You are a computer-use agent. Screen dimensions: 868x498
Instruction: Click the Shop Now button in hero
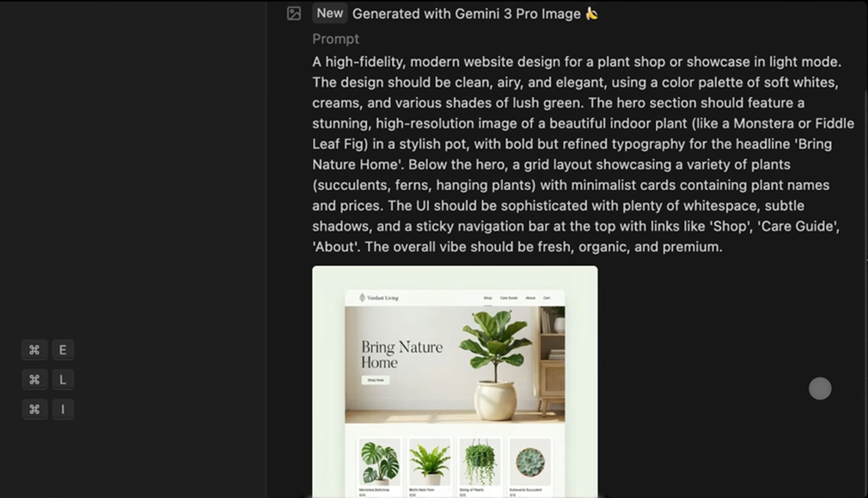(x=376, y=380)
